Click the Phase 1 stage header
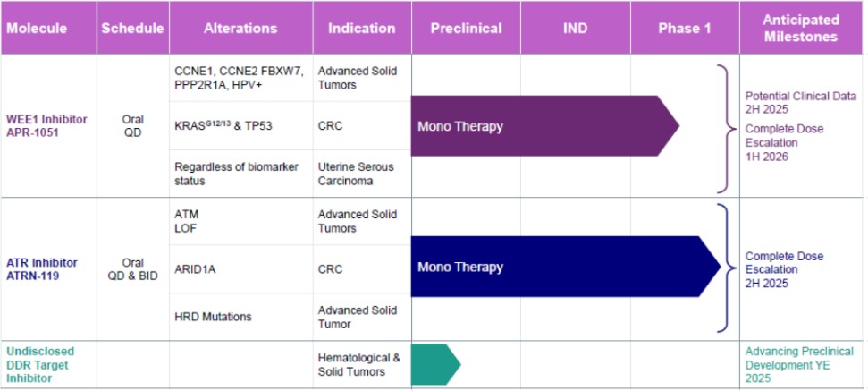This screenshot has height=391, width=868. [x=685, y=28]
